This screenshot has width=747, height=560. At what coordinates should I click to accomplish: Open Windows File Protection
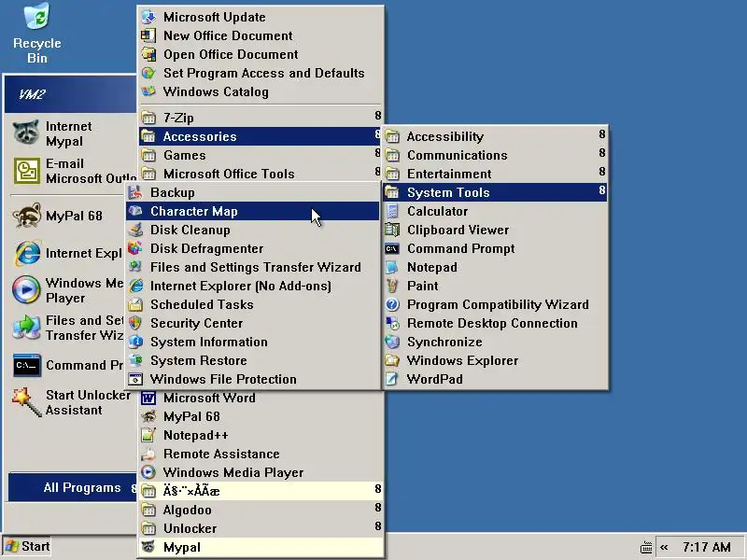coord(252,379)
